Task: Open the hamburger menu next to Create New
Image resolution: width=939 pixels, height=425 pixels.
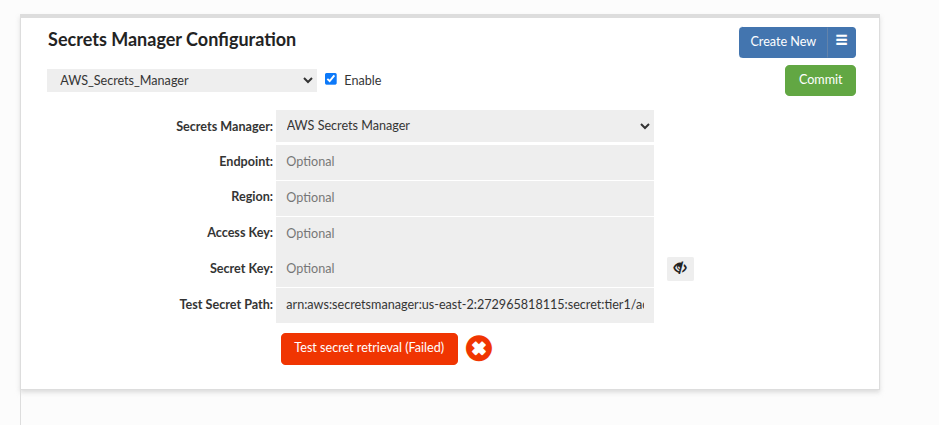Action: click(841, 42)
